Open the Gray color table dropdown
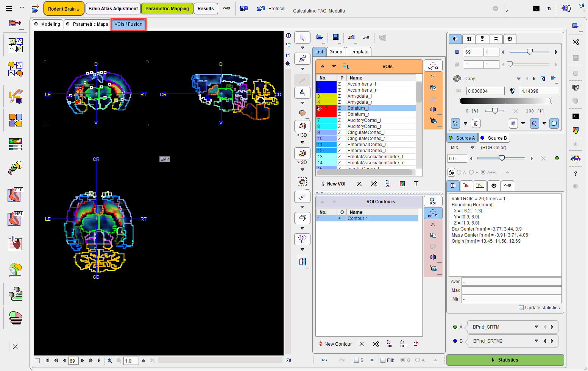This screenshot has height=371, width=588. 519,79
